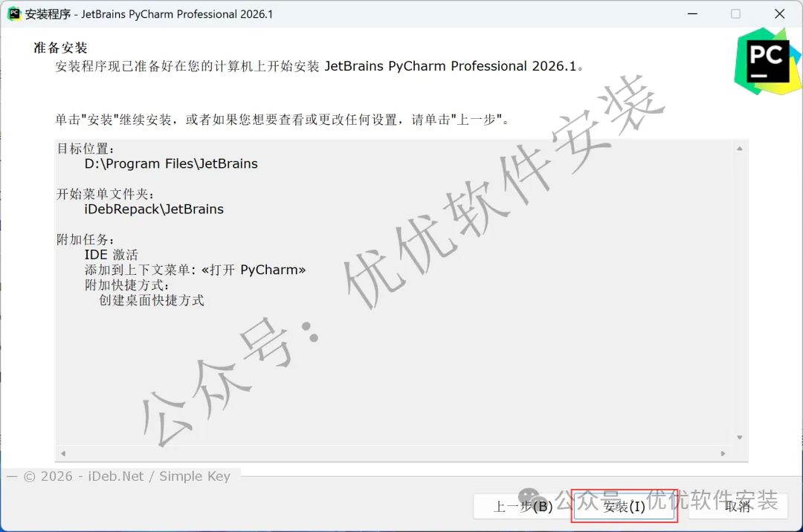Click the PyCharm title bar icon
803x532 pixels.
pyautogui.click(x=14, y=14)
